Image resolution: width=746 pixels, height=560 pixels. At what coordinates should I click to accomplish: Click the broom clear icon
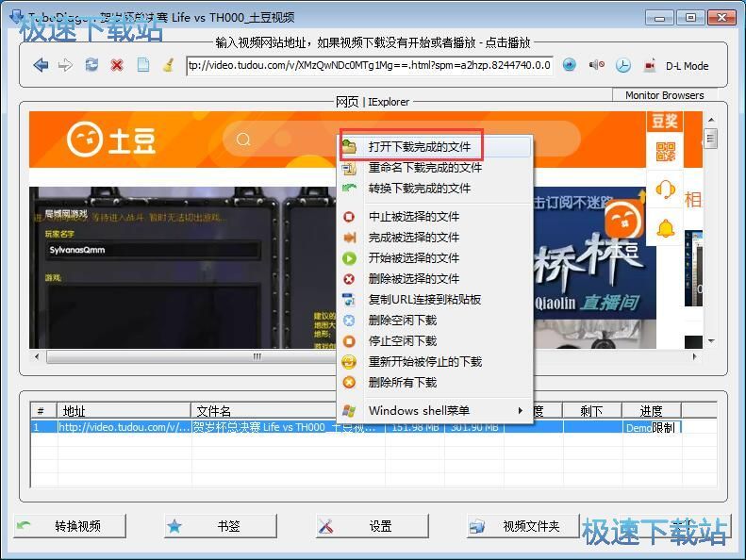click(168, 65)
